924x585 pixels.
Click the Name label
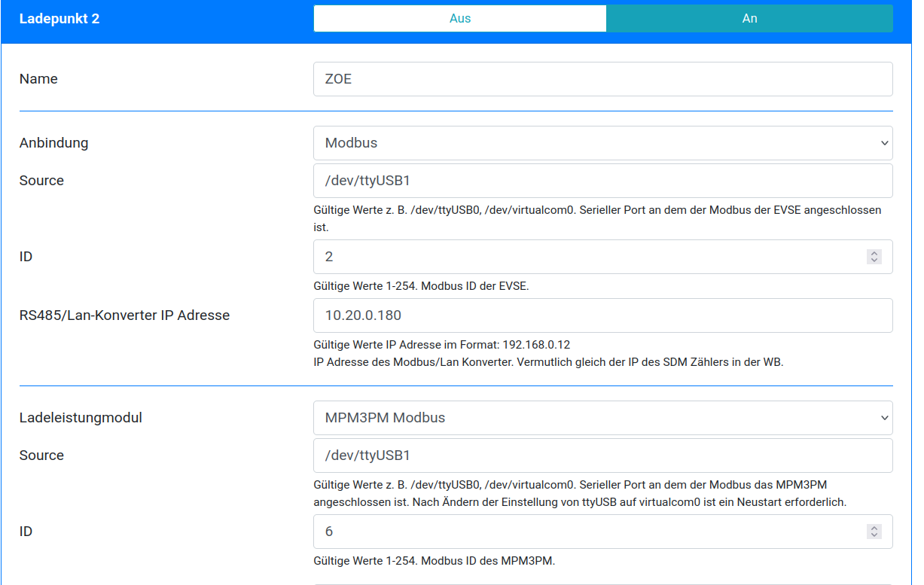tap(38, 79)
